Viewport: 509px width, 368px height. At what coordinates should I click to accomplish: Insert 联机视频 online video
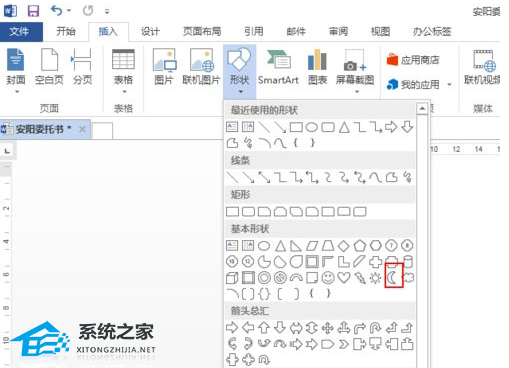click(482, 67)
